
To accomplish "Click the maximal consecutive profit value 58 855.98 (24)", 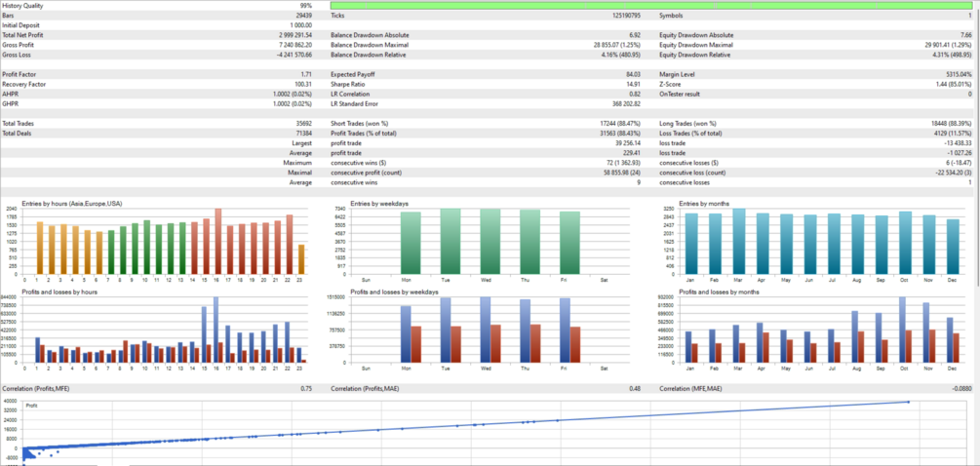I will pos(622,173).
